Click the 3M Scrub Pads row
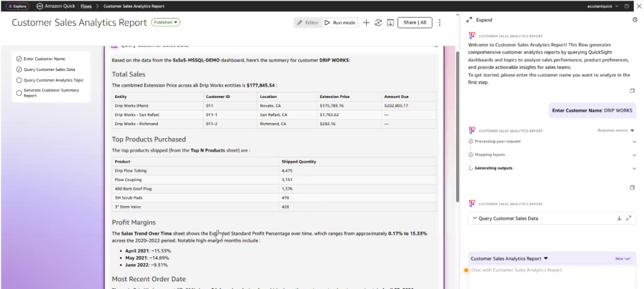Viewport: 644px width, 289px height. [274, 197]
